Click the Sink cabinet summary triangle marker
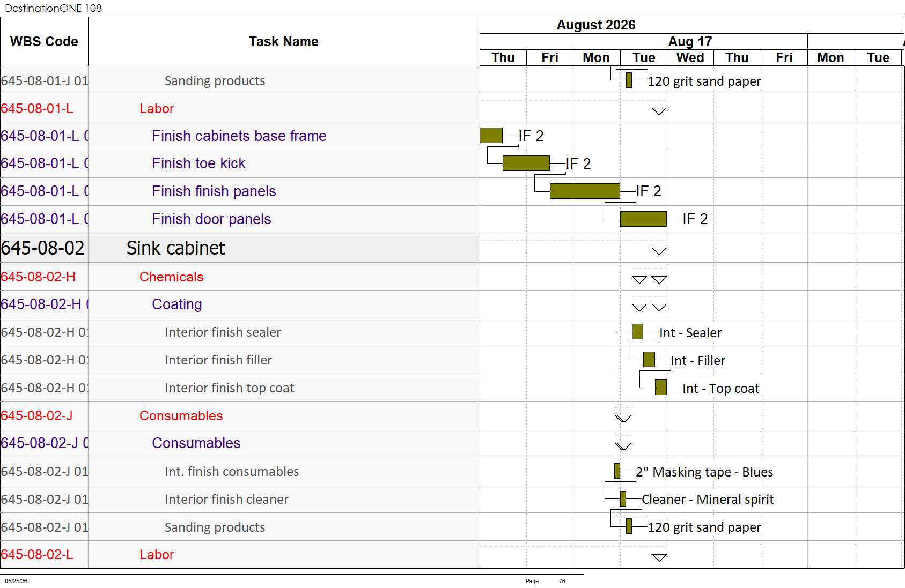The height and width of the screenshot is (588, 905). tap(659, 251)
